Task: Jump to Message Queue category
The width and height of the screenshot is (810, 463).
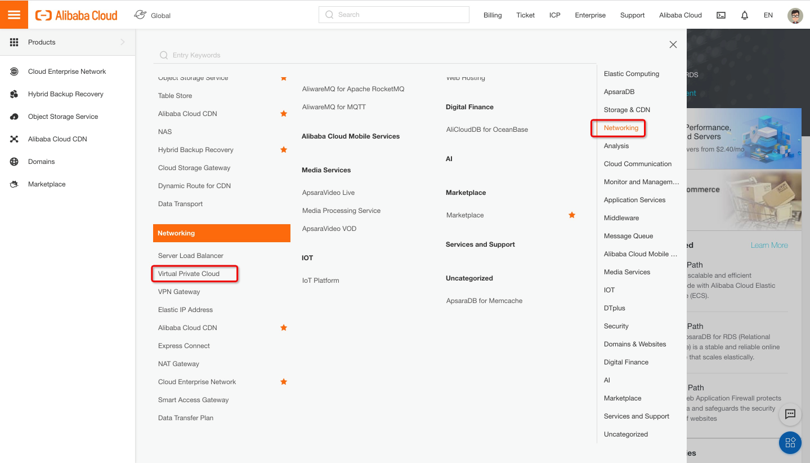Action: point(628,236)
